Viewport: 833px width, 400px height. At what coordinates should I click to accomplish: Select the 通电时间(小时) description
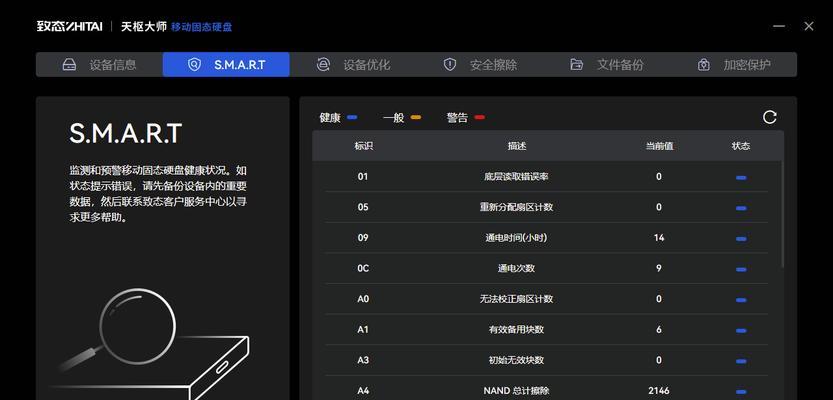click(516, 238)
